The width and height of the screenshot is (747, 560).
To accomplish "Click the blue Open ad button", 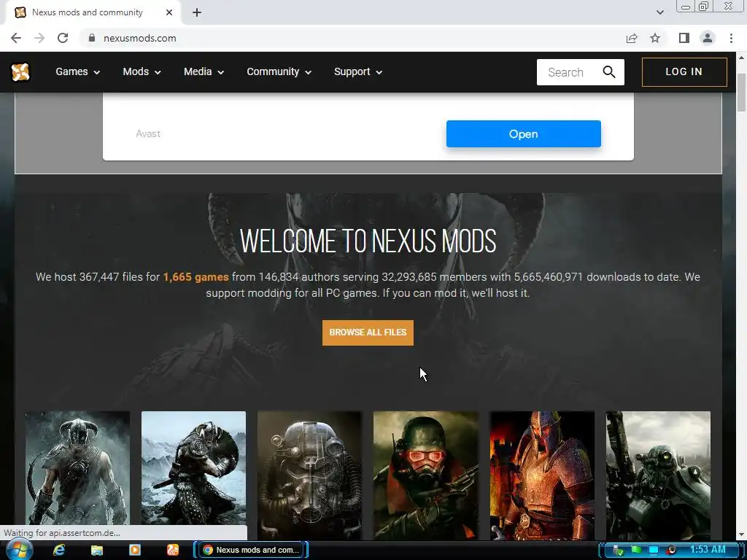I will 523,134.
